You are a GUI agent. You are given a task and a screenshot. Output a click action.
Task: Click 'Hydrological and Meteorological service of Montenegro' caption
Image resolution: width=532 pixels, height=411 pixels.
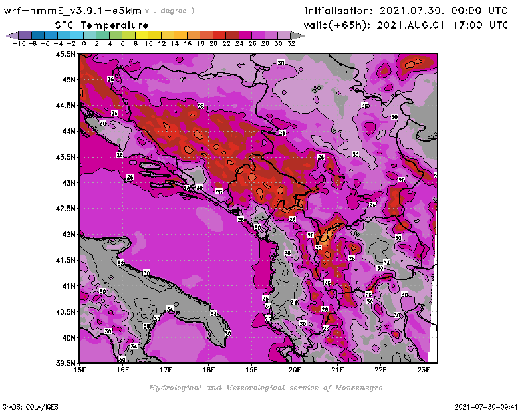(x=265, y=388)
